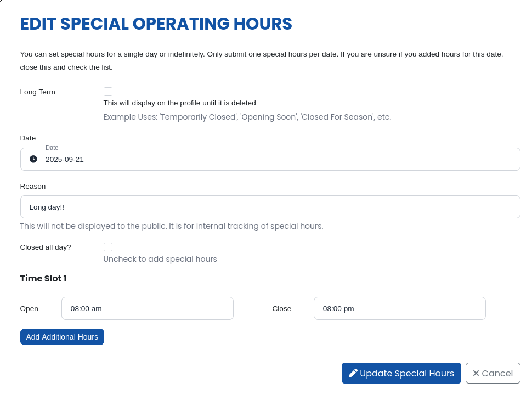
Task: Click the Reason field containing Long day!!
Action: point(270,207)
